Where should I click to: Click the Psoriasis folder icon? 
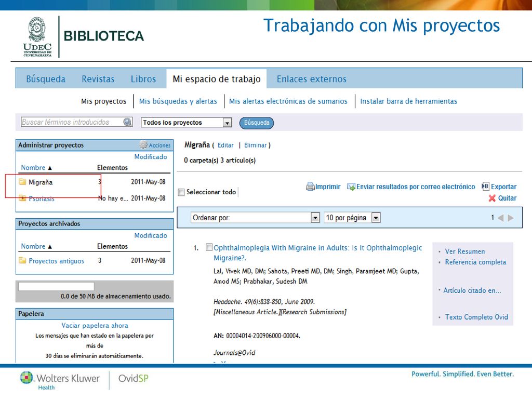(x=22, y=198)
